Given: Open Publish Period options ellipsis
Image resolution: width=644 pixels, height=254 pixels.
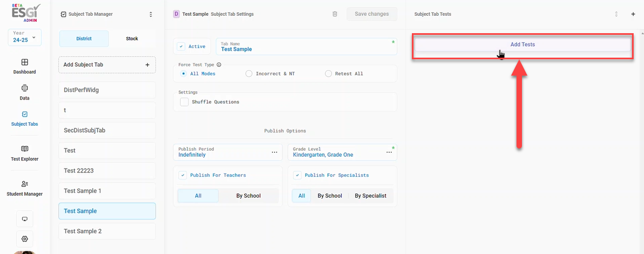Looking at the screenshot, I should tap(275, 152).
